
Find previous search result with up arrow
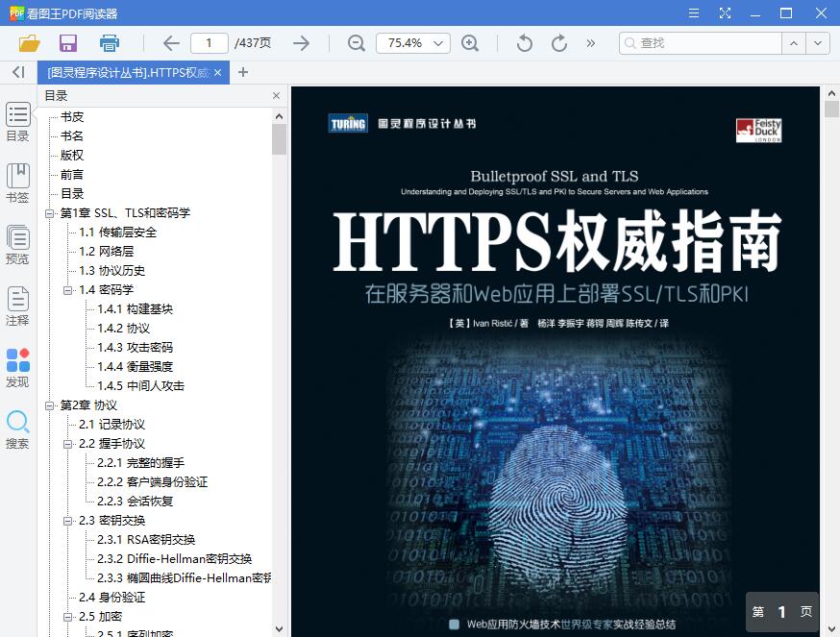(794, 43)
